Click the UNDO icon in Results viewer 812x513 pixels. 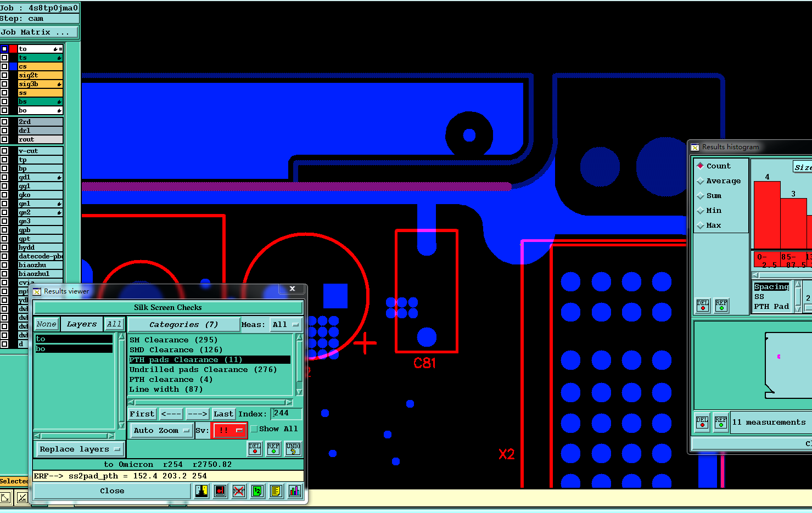[x=293, y=449]
